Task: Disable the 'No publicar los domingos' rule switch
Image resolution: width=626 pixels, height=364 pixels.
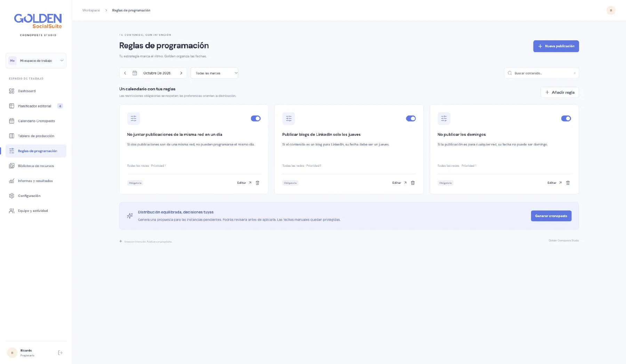Action: tap(566, 118)
